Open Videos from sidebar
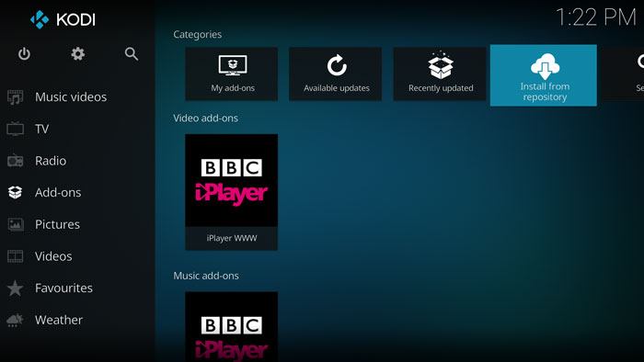 click(x=53, y=256)
